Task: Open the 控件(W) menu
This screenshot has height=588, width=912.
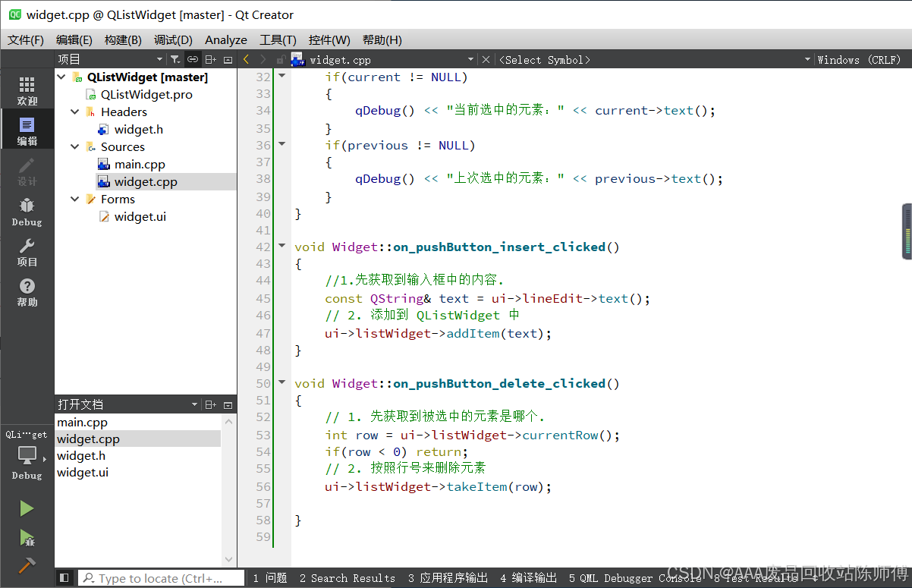Action: point(329,39)
